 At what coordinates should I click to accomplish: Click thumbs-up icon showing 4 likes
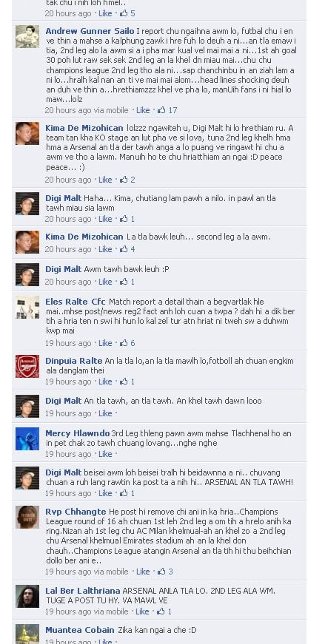(124, 249)
